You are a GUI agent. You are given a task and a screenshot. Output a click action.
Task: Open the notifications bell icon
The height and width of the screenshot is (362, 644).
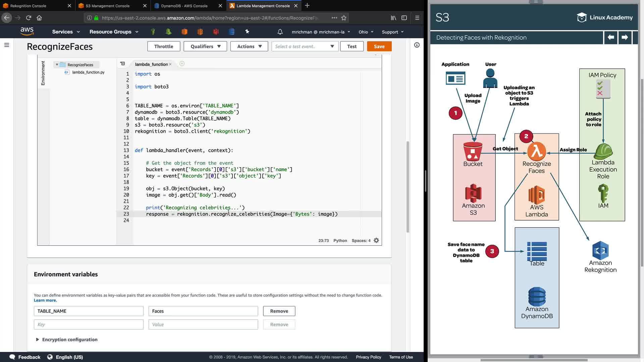tap(280, 32)
